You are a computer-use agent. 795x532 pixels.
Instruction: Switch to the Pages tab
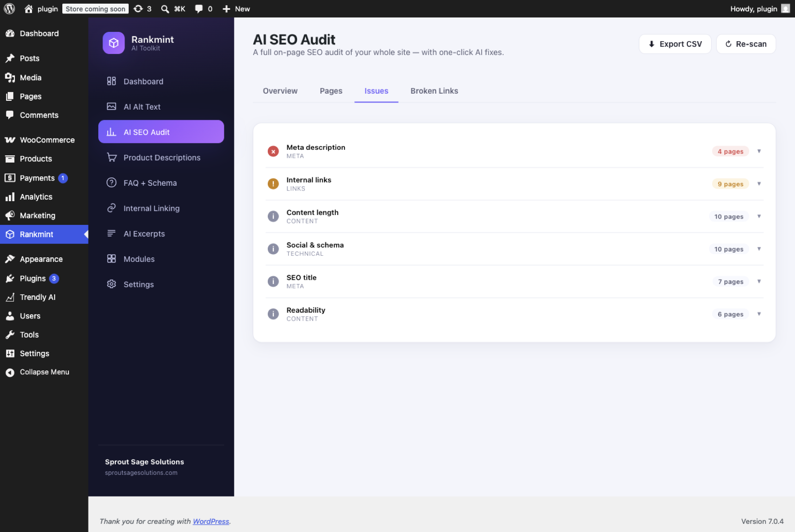click(331, 91)
